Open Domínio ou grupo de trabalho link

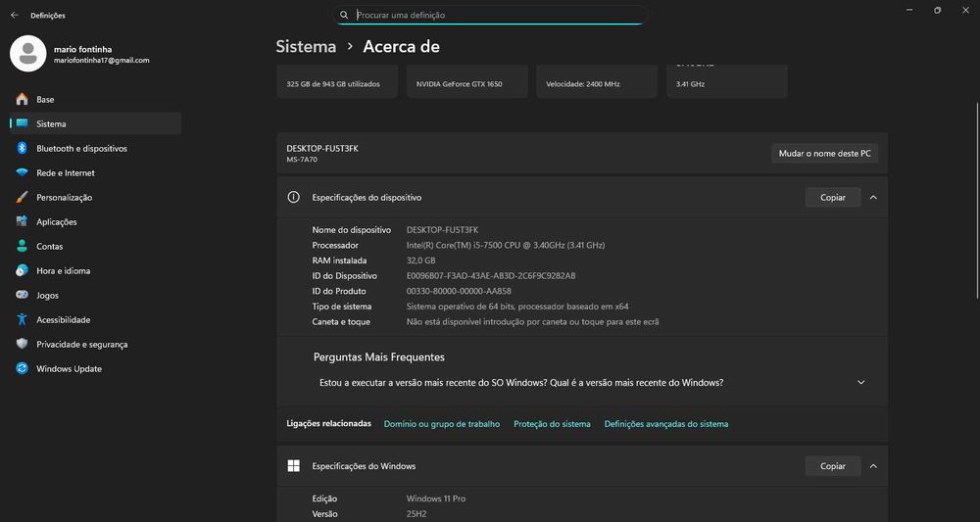click(442, 424)
